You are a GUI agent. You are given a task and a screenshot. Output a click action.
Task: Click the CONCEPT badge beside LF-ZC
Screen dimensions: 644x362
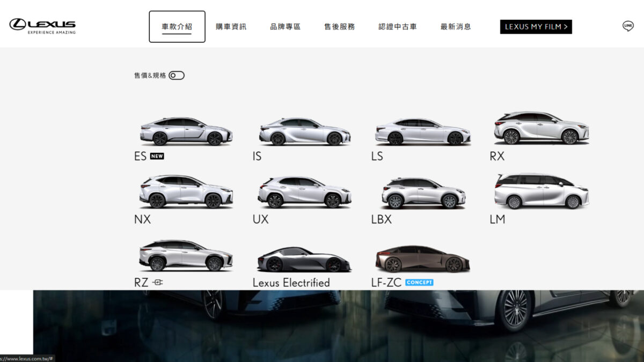tap(419, 283)
